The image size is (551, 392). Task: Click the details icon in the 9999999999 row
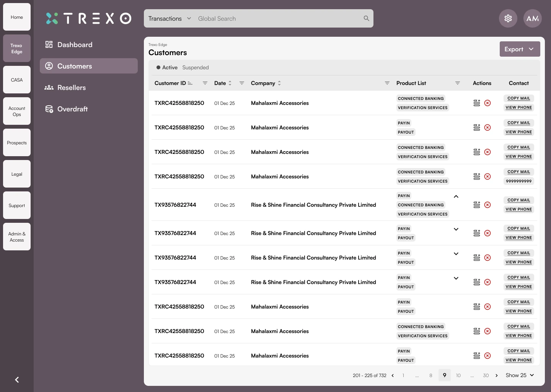tap(477, 176)
